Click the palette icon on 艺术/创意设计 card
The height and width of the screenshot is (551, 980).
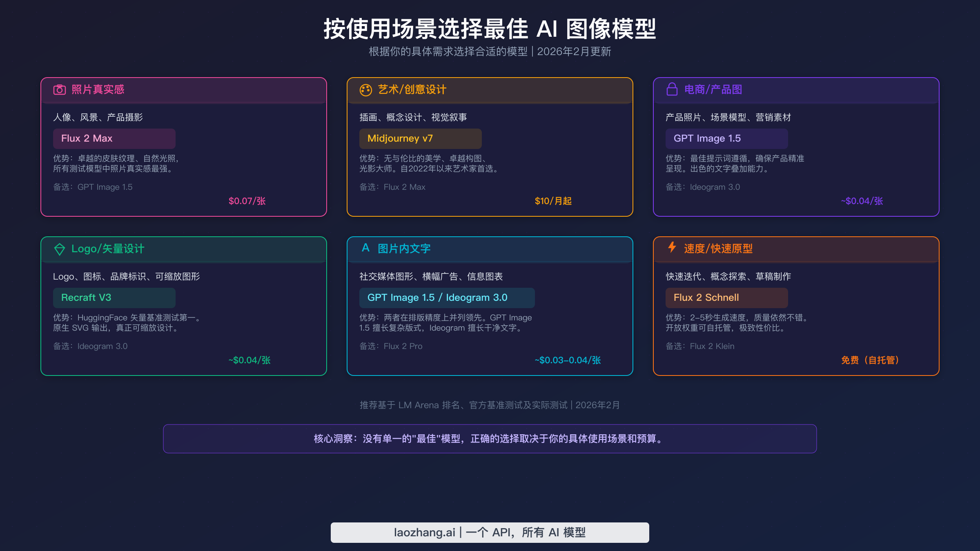tap(366, 89)
